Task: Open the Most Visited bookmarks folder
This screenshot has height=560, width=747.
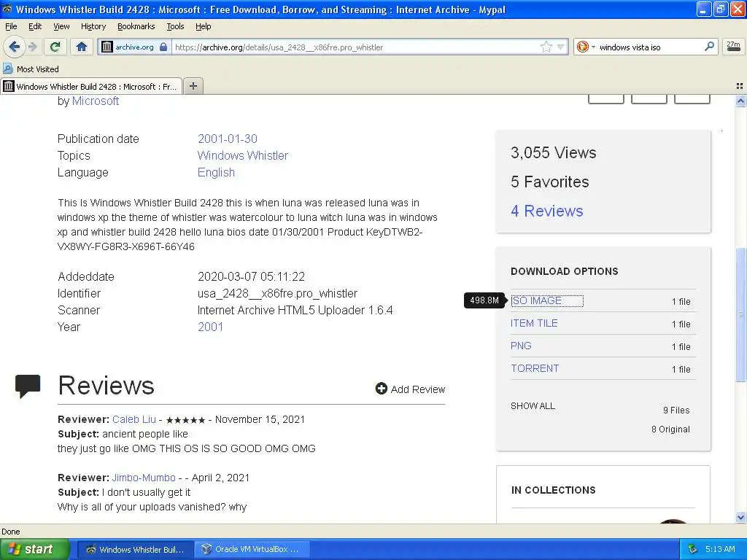Action: pyautogui.click(x=31, y=69)
